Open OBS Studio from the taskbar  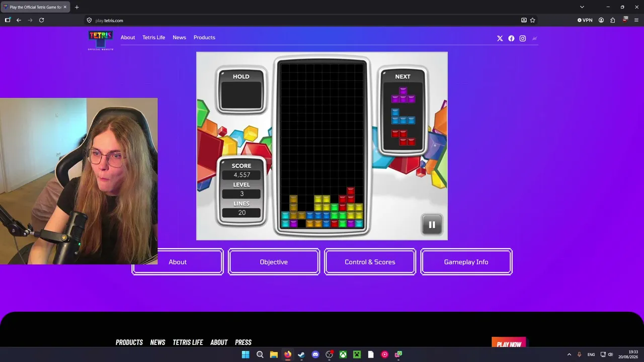(x=329, y=354)
